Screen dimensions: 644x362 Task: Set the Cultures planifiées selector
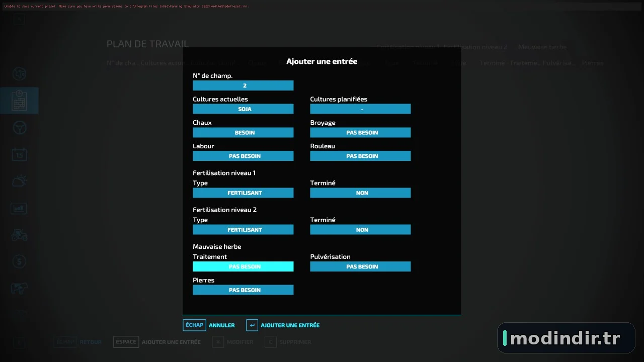(x=360, y=109)
